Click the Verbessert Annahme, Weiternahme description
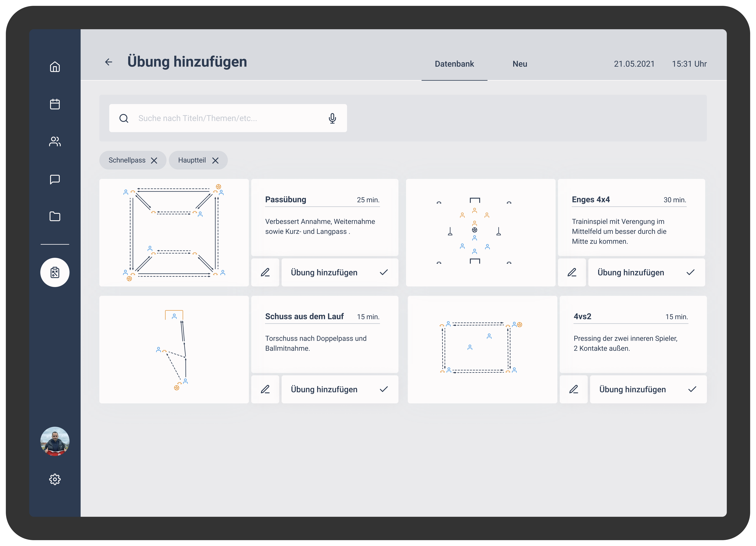 click(x=320, y=227)
